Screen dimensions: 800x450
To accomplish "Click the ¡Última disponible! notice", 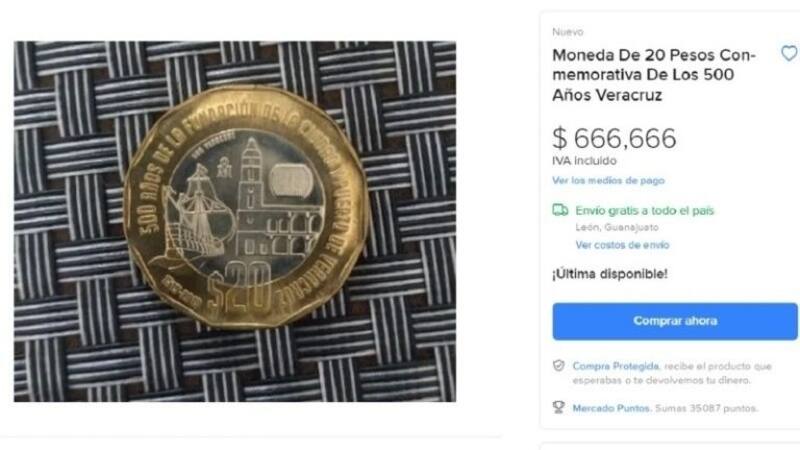I will click(x=610, y=274).
